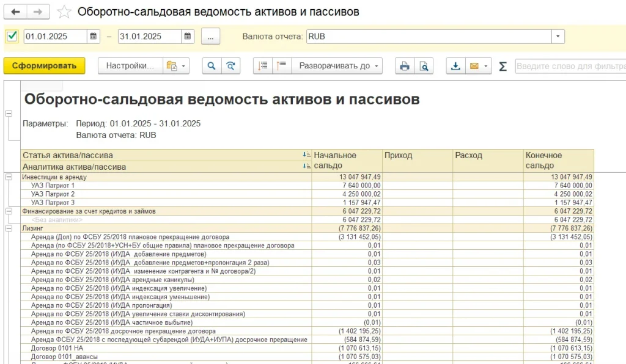Viewport: 626px width, 364px height.
Task: Add report to favorites with star icon
Action: (x=64, y=12)
